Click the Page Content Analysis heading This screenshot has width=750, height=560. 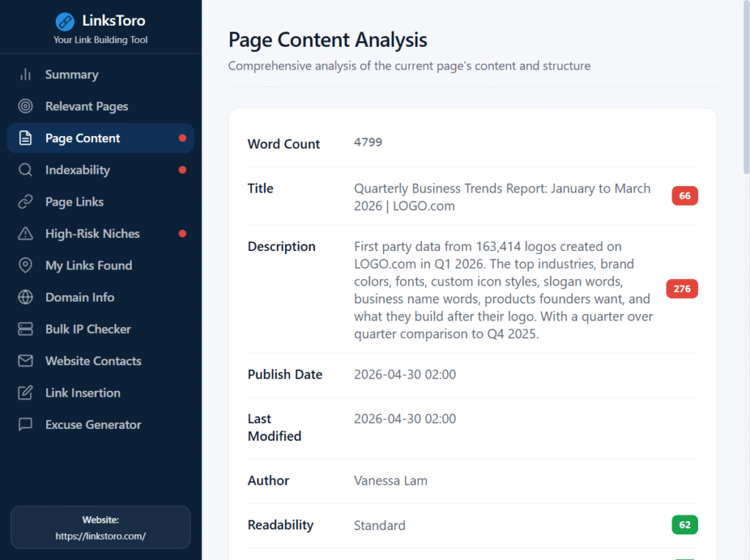327,40
